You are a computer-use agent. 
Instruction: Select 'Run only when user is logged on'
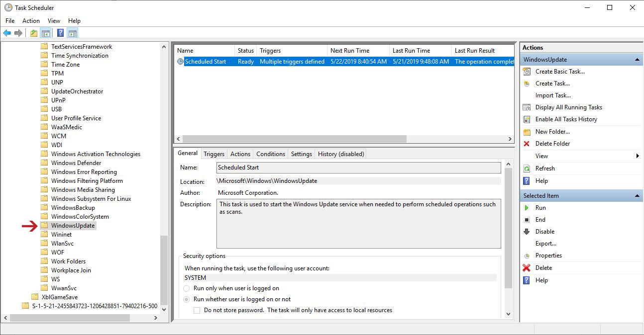pyautogui.click(x=187, y=288)
